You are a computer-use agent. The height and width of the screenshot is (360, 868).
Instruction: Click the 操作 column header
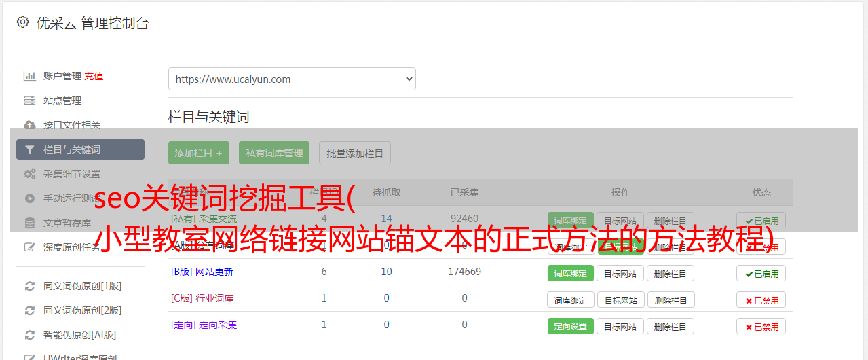621,192
